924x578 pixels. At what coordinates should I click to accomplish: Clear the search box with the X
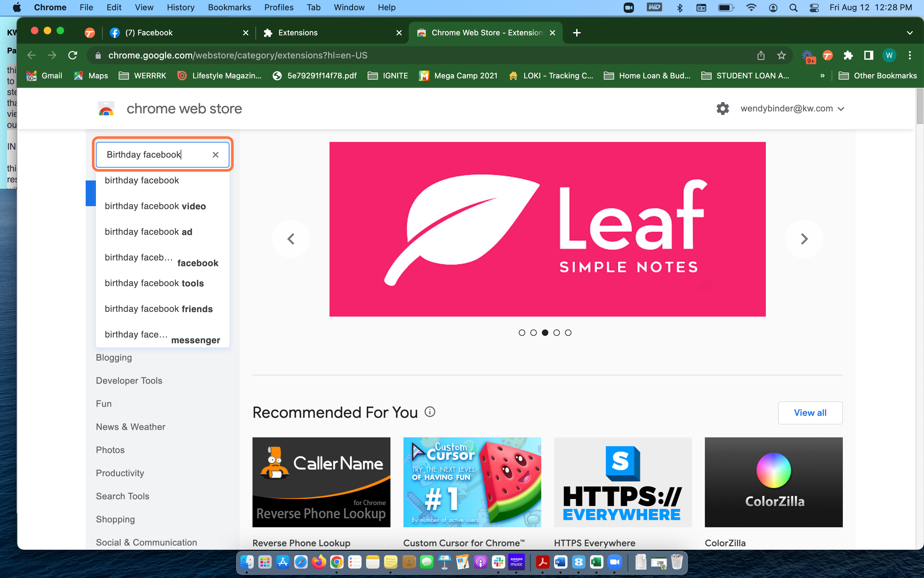tap(215, 155)
